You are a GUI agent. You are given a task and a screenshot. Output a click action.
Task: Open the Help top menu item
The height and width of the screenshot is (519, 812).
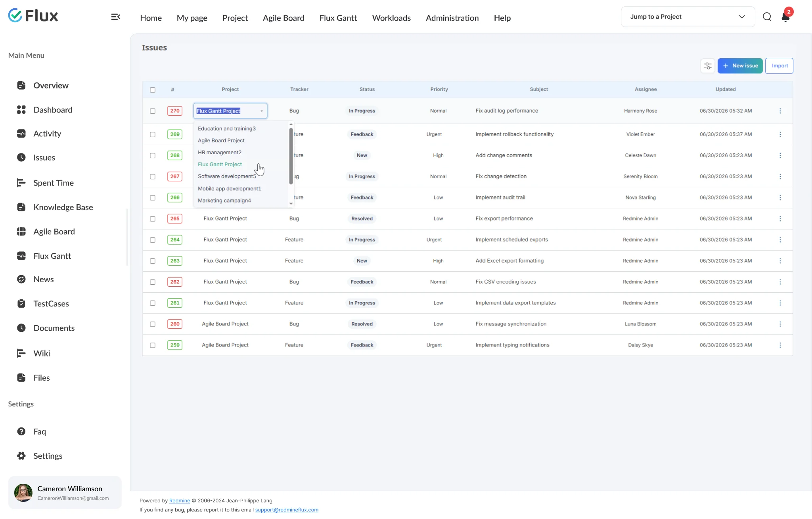click(x=502, y=18)
